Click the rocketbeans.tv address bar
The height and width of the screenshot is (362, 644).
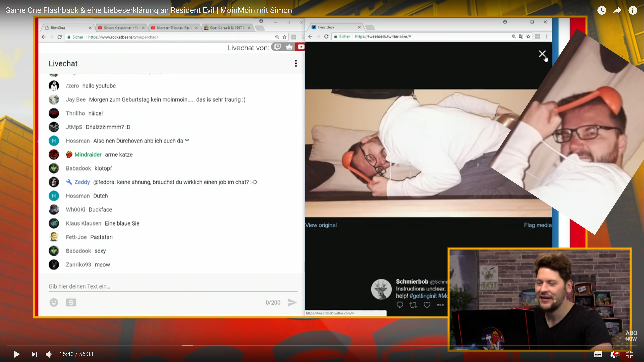tap(176, 37)
